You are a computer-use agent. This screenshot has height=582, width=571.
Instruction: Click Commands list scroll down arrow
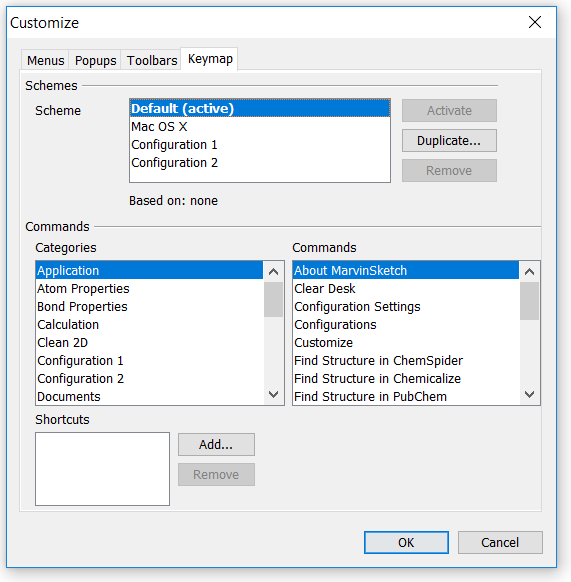coord(529,394)
